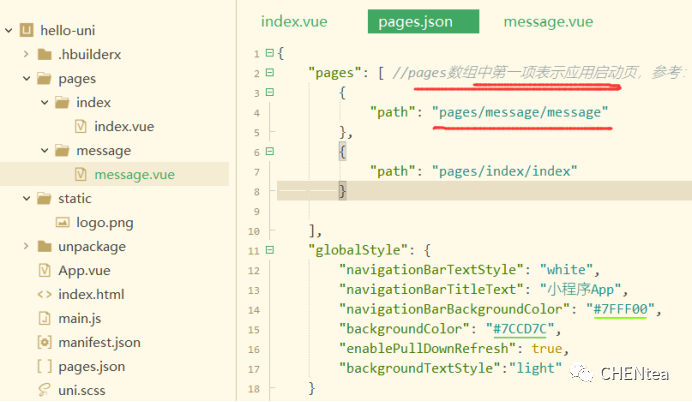Click the index.html code file icon

(44, 294)
